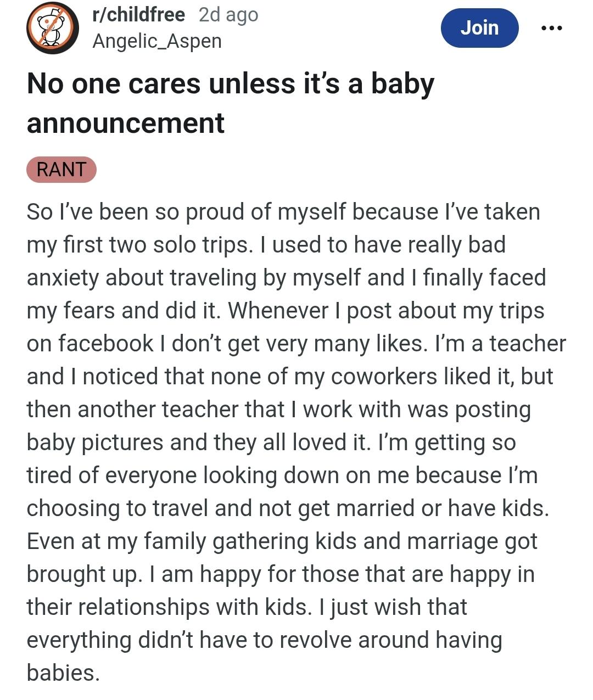Image resolution: width=593 pixels, height=700 pixels.
Task: Open Angelic_Aspen's user profile
Action: [157, 41]
